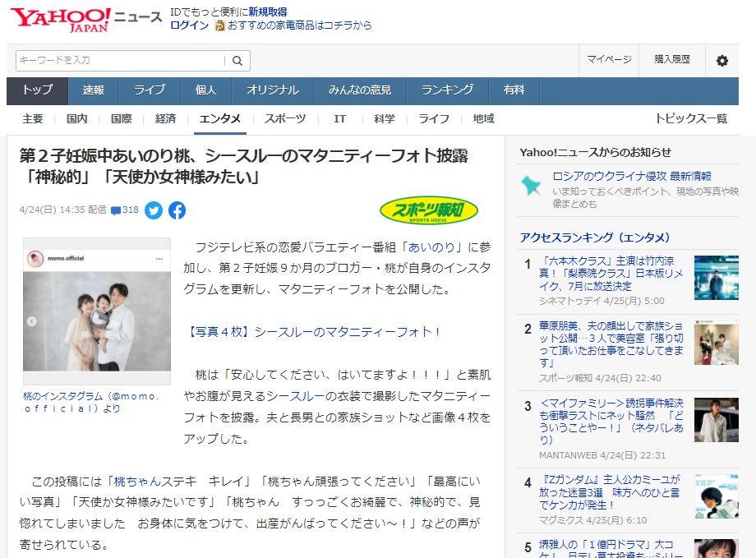Click the シースルー link in article body

coord(296,396)
